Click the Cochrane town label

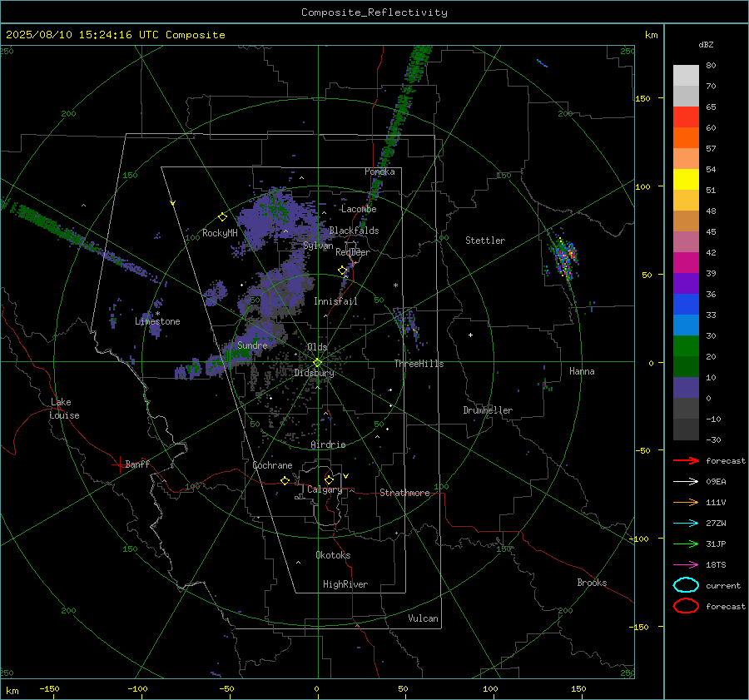coord(272,465)
